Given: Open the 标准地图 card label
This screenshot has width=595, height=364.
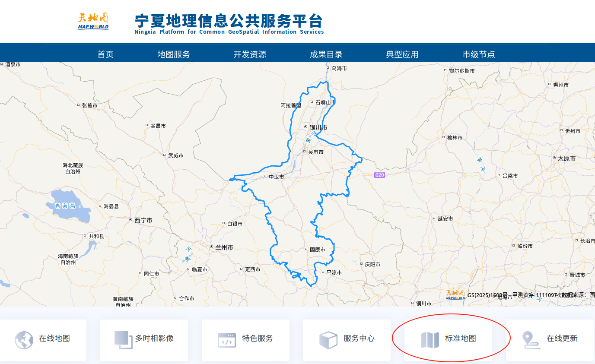Looking at the screenshot, I should coord(461,339).
